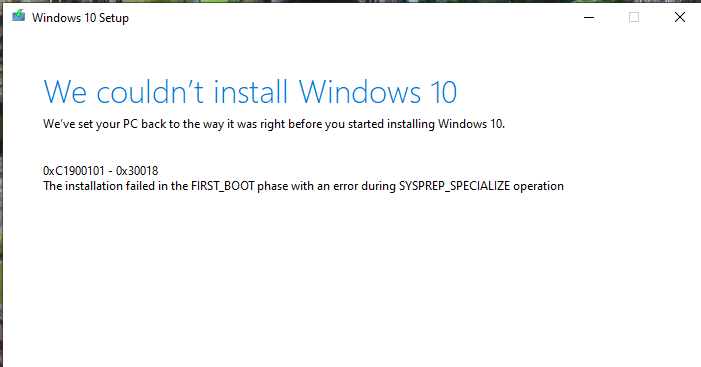Click the desktop wallpaper strip left of window
This screenshot has width=701, height=367.
1,188
